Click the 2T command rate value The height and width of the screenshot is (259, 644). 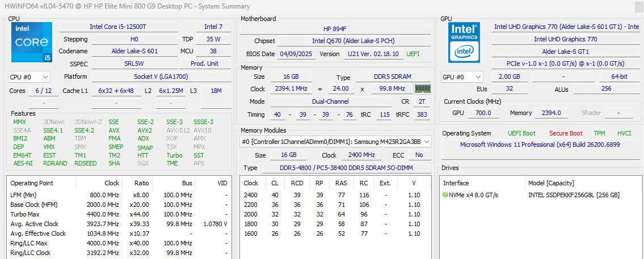coord(422,101)
